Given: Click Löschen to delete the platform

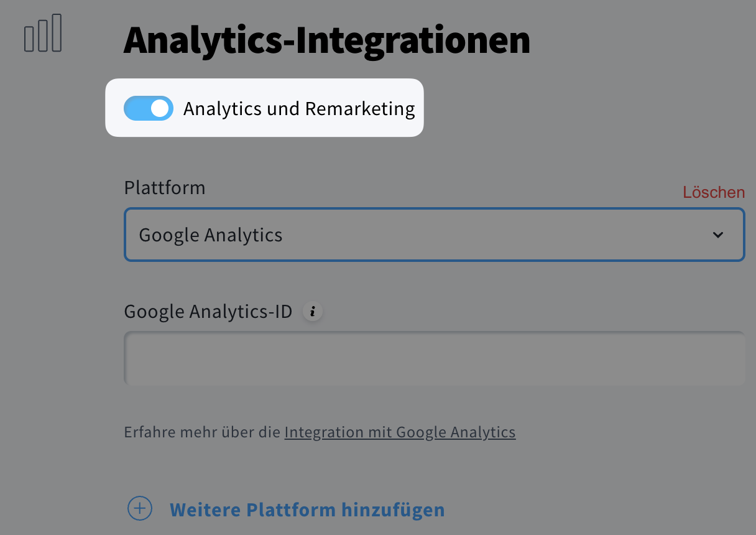Looking at the screenshot, I should point(713,192).
